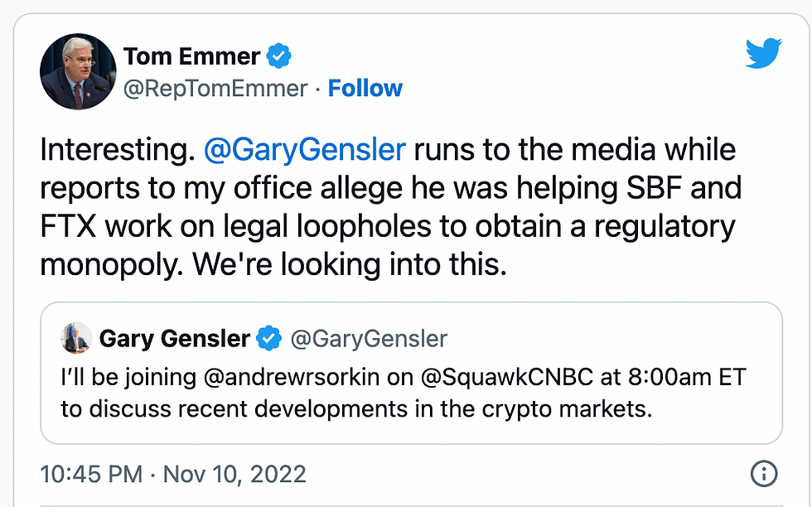Click the Tom Emmer display name
This screenshot has width=812, height=507.
[191, 56]
